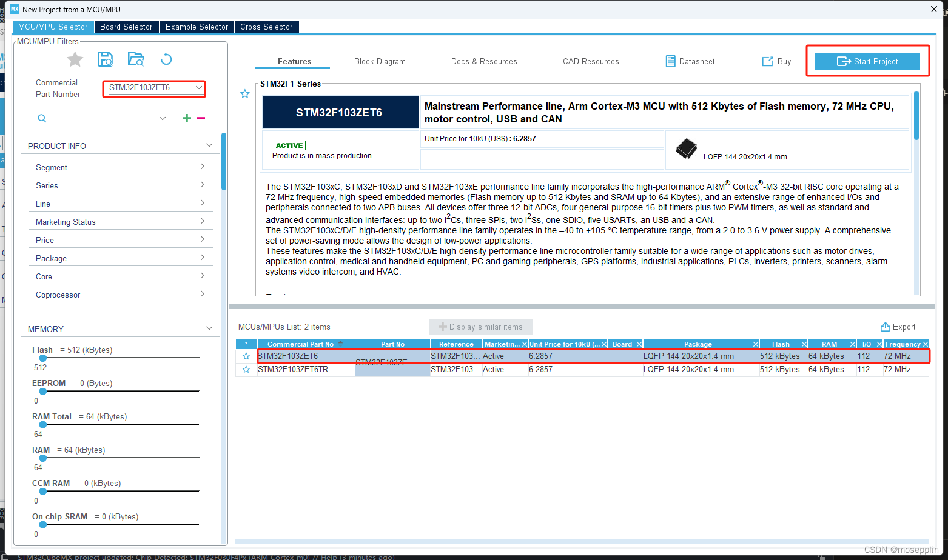Remove the Flash column via its X
This screenshot has width=948, height=560.
804,344
